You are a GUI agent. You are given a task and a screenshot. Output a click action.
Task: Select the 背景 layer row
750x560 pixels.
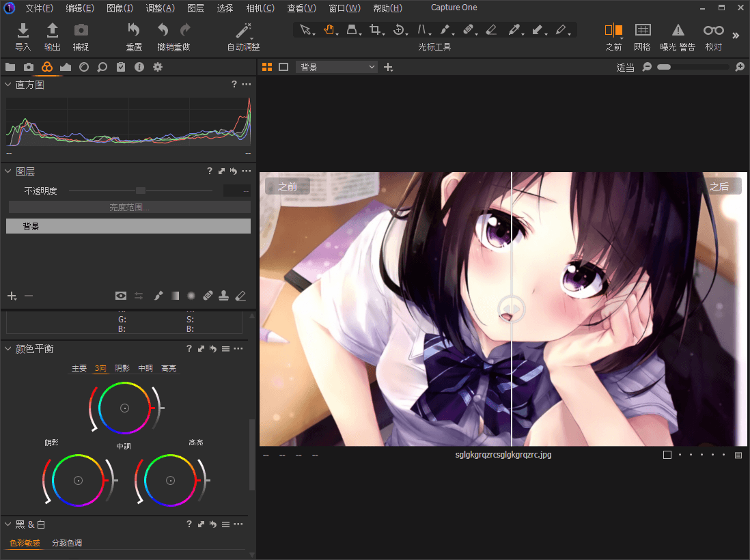pyautogui.click(x=128, y=226)
